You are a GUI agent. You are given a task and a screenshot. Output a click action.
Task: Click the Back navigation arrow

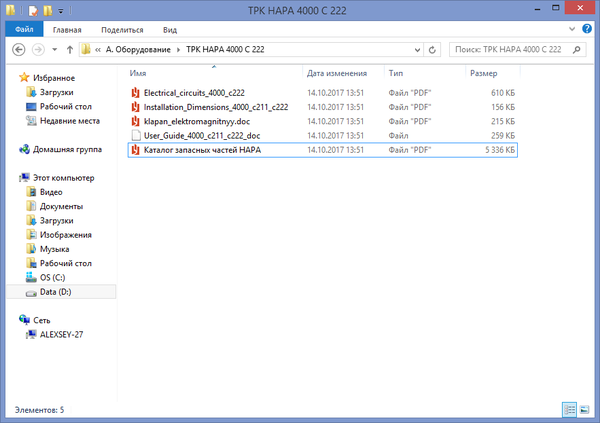coord(18,50)
